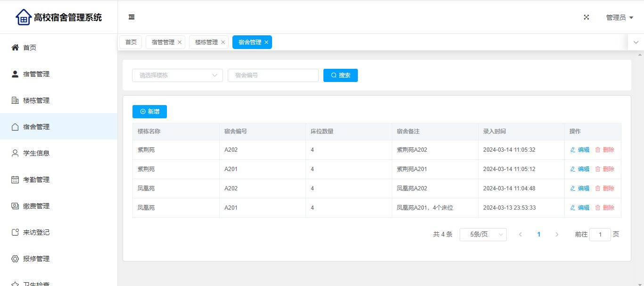Image resolution: width=644 pixels, height=286 pixels.
Task: Expand the 5条/页 page size selector
Action: pos(483,235)
